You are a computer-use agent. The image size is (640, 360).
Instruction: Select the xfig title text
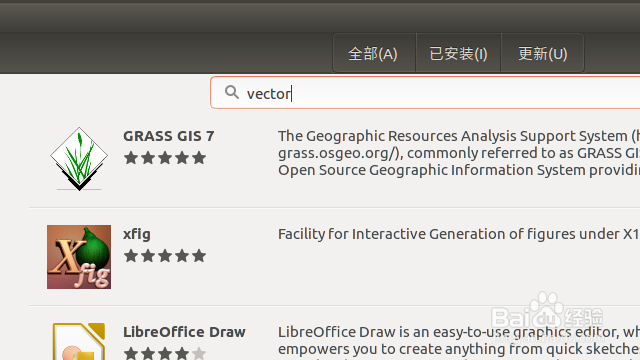[x=137, y=234]
